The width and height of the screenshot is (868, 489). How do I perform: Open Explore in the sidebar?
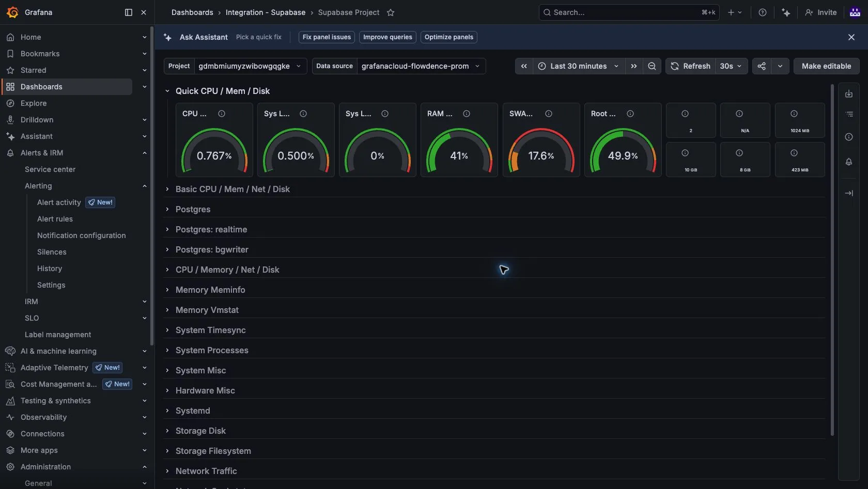[34, 103]
